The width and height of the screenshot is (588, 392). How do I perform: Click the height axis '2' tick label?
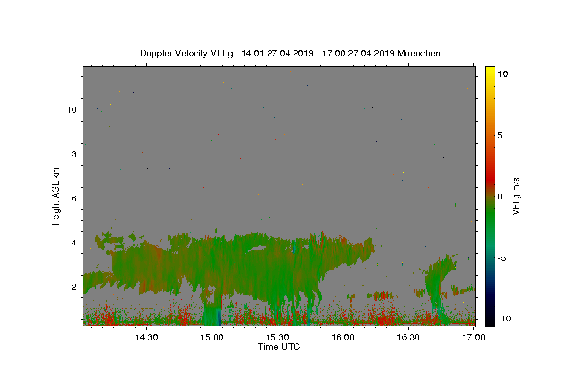[x=74, y=287]
